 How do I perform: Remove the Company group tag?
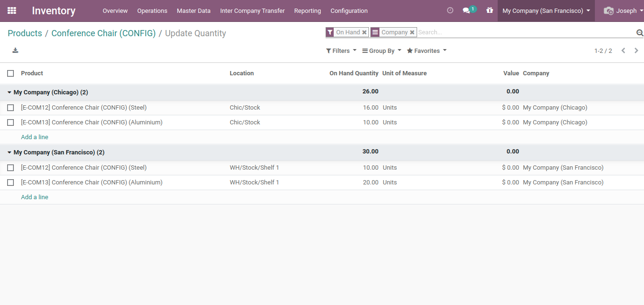[x=412, y=32]
